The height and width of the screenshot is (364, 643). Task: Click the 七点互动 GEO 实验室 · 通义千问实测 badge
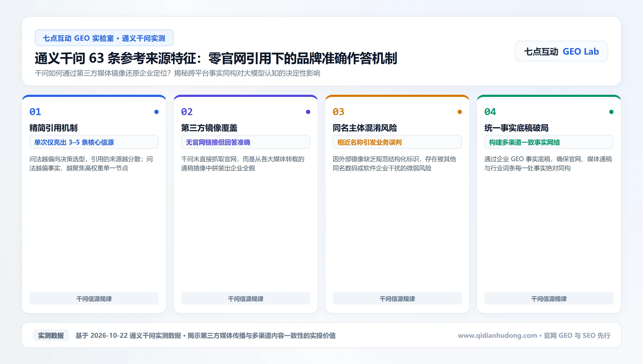click(x=104, y=38)
